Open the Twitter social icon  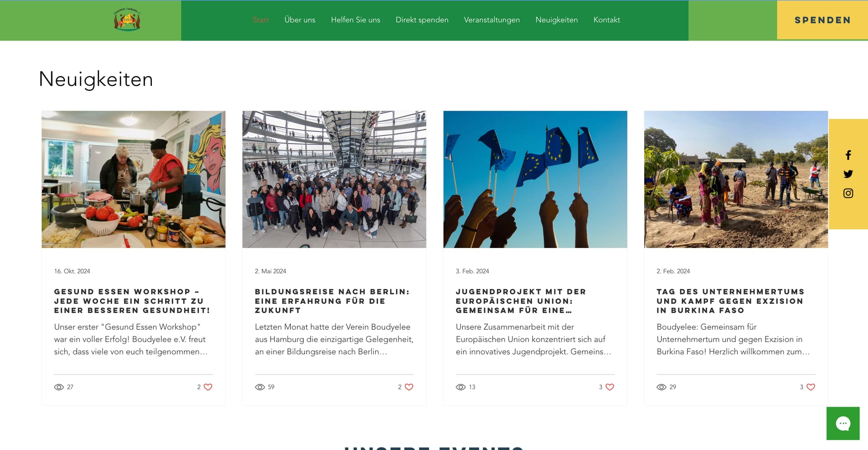tap(848, 174)
